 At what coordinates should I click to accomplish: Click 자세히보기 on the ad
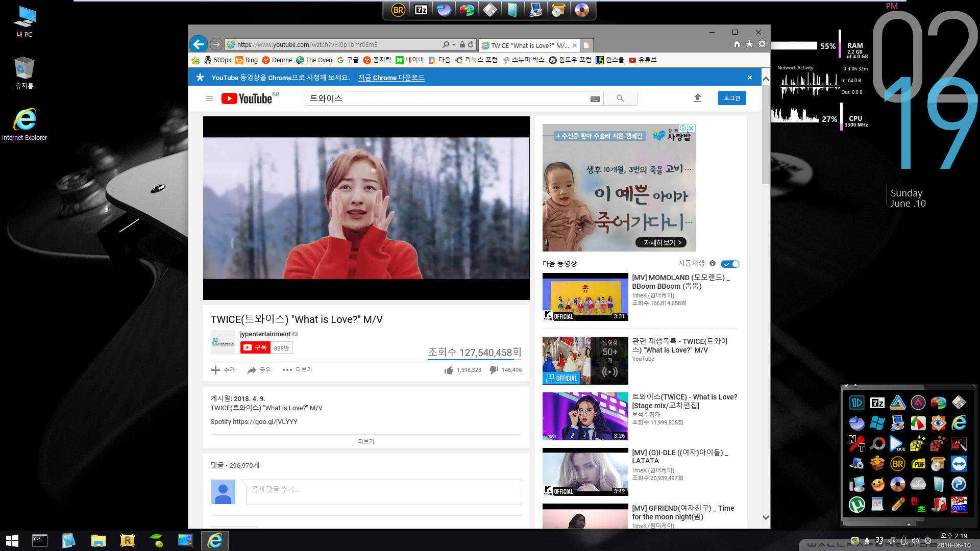click(660, 242)
